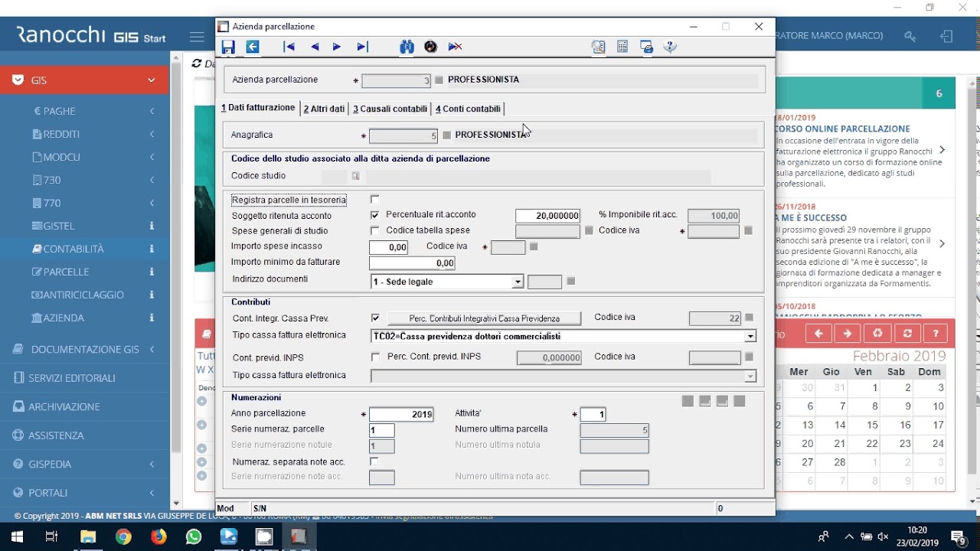
Task: Go to next record arrow
Action: 337,47
